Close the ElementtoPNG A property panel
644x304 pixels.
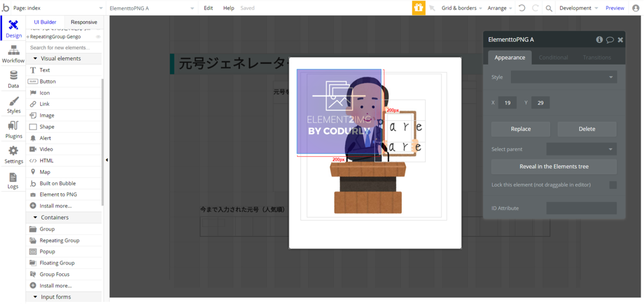coord(620,40)
